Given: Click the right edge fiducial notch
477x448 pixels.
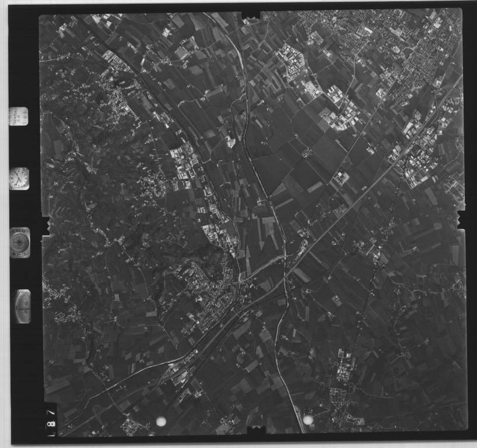Looking at the screenshot, I should tap(461, 219).
